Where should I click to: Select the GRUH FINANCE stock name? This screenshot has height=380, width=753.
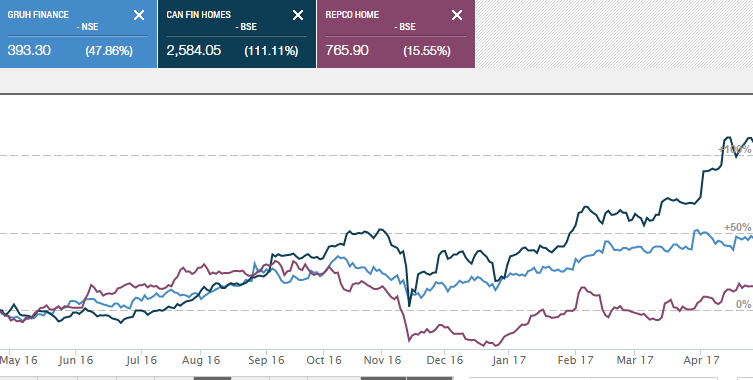pyautogui.click(x=38, y=15)
